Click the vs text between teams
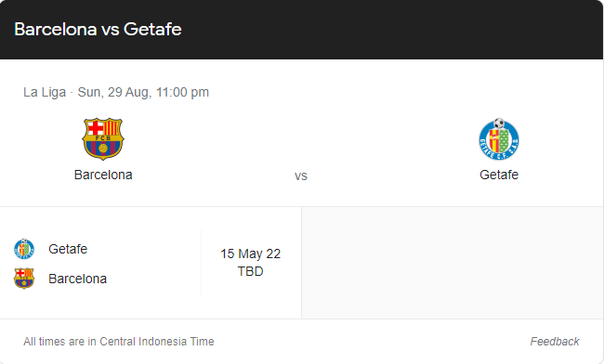Viewport: 604px width, 364px height. click(x=301, y=176)
